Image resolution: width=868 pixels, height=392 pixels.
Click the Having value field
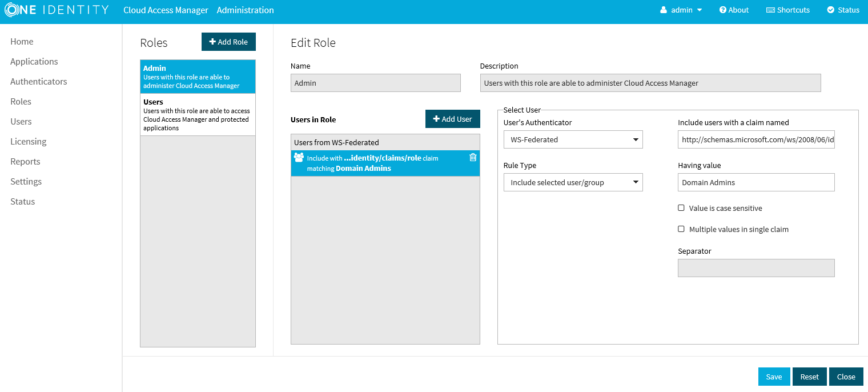(x=756, y=182)
